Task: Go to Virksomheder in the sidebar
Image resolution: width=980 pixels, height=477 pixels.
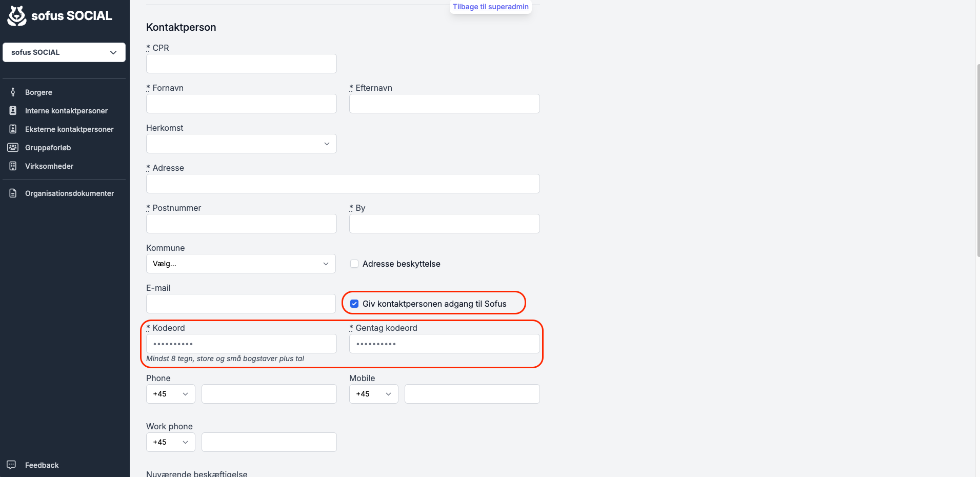Action: click(x=49, y=166)
